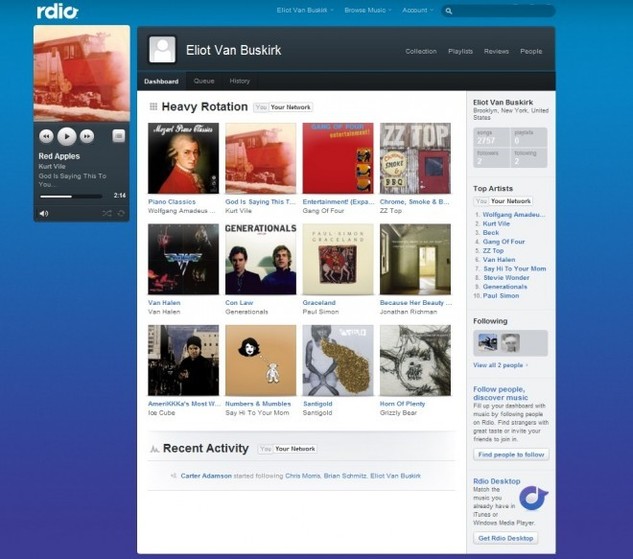
Task: Go back to the previous track
Action: 46,136
